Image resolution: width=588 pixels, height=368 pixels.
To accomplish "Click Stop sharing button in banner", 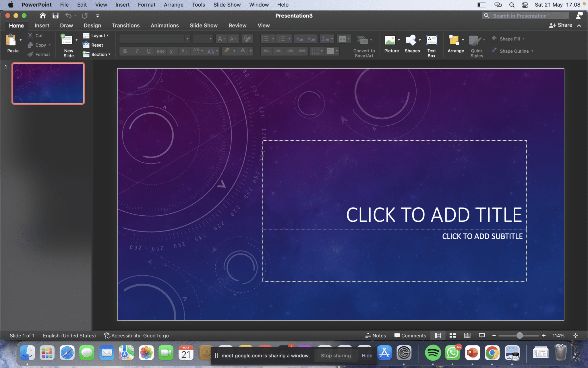I will point(336,355).
